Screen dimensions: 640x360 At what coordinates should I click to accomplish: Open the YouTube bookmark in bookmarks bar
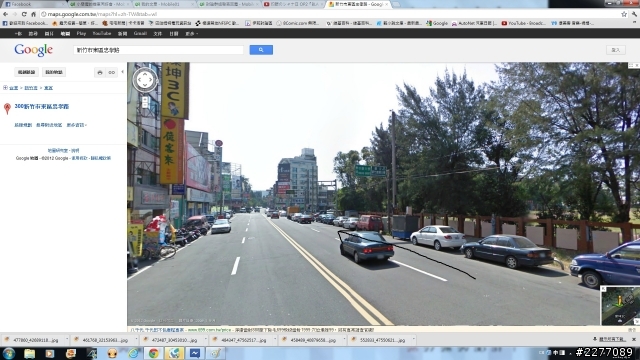click(x=524, y=23)
